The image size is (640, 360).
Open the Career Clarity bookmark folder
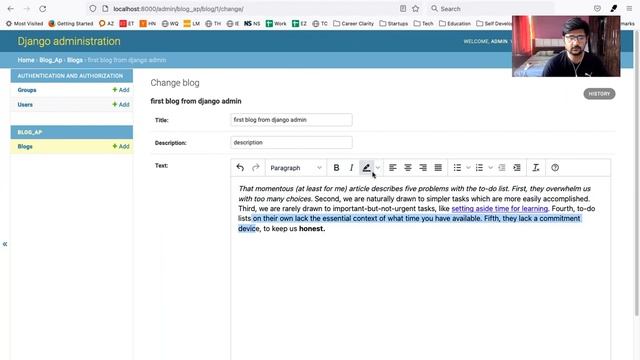tap(353, 24)
